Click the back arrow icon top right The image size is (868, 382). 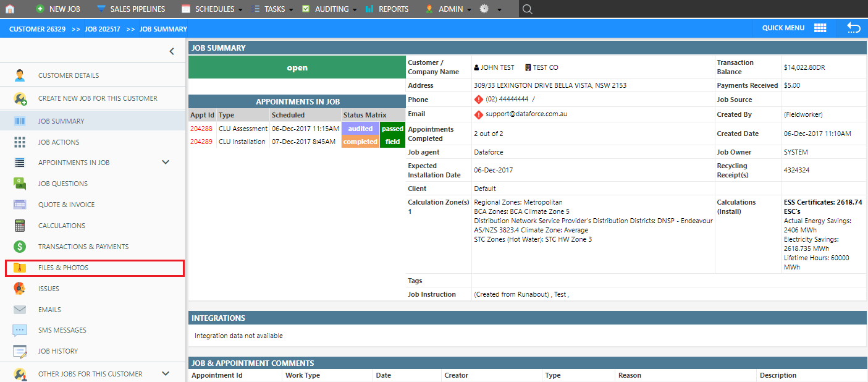(853, 28)
